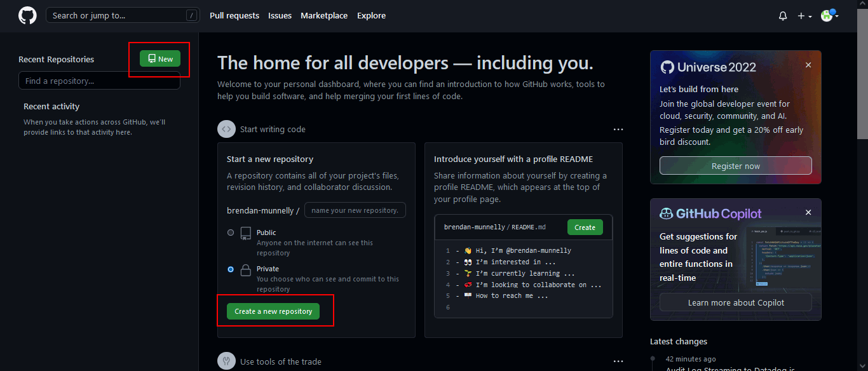
Task: Go to Issues in top navigation
Action: (x=280, y=15)
